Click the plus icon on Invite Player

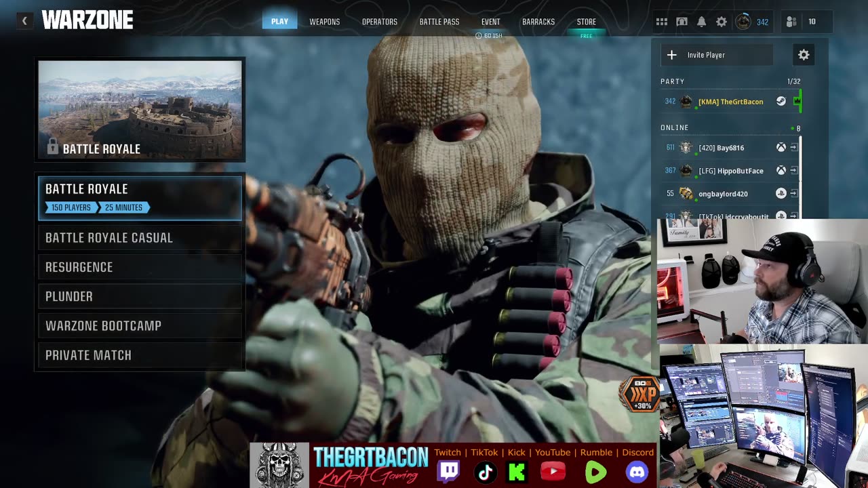[x=671, y=55]
